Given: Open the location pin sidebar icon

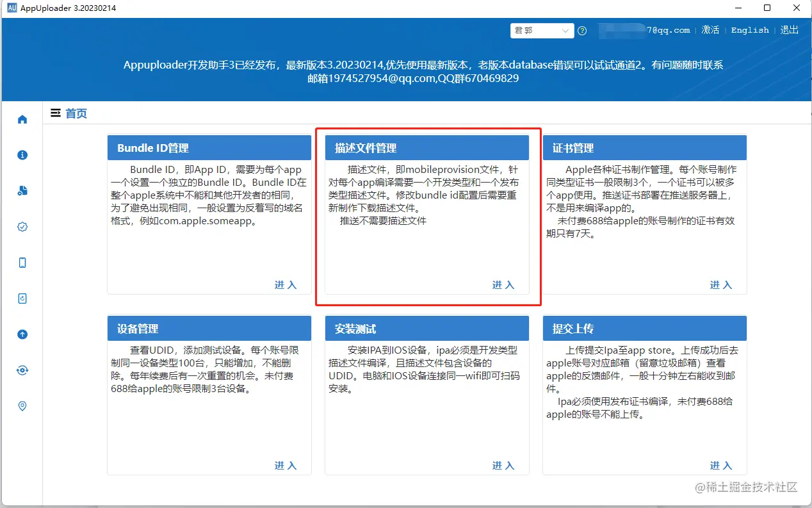Looking at the screenshot, I should pyautogui.click(x=22, y=406).
